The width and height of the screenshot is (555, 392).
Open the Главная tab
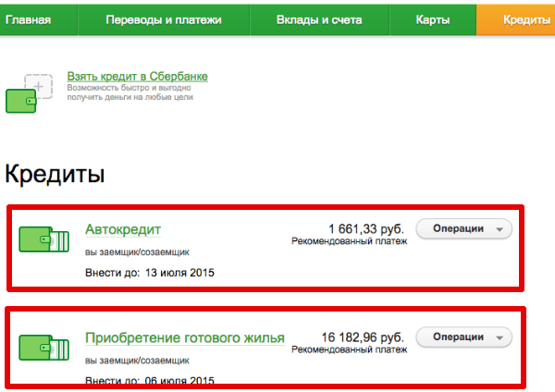(x=26, y=19)
